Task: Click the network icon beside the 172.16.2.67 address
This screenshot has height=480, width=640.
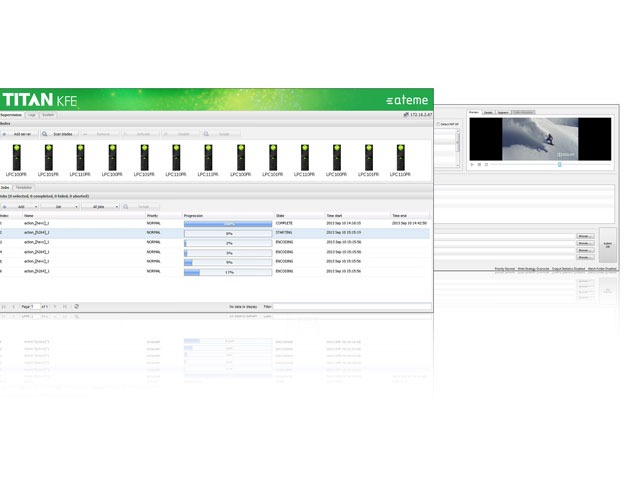Action: pyautogui.click(x=406, y=115)
